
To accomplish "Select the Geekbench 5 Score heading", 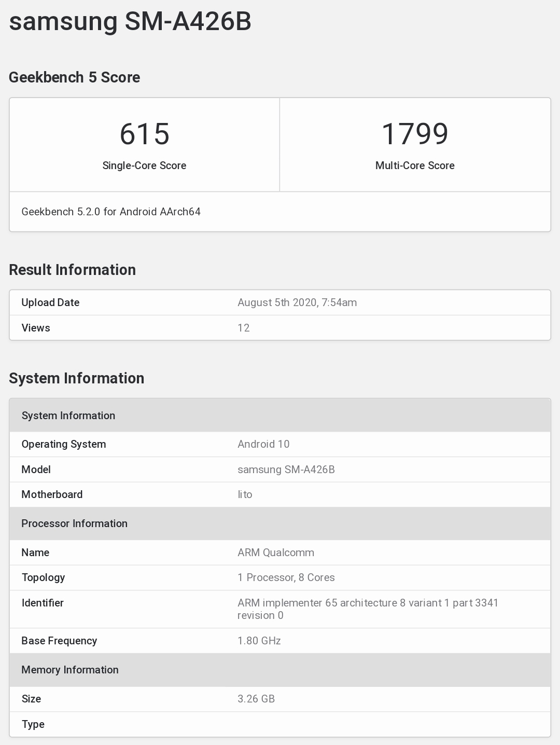I will coord(74,77).
